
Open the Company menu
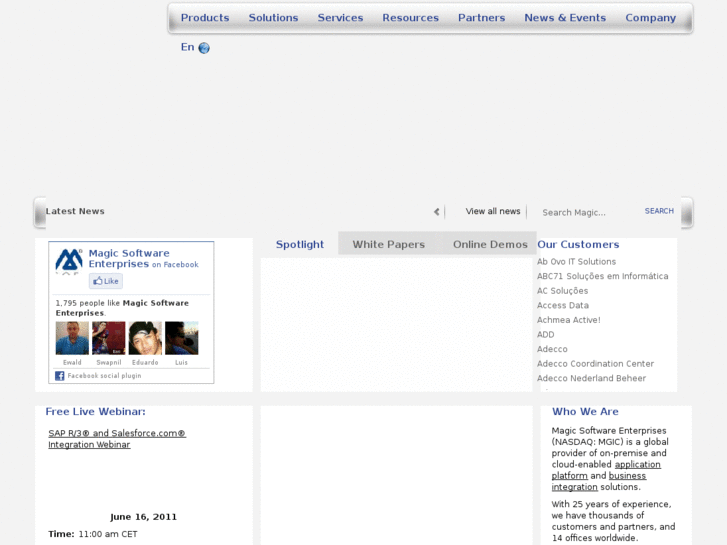pyautogui.click(x=650, y=18)
